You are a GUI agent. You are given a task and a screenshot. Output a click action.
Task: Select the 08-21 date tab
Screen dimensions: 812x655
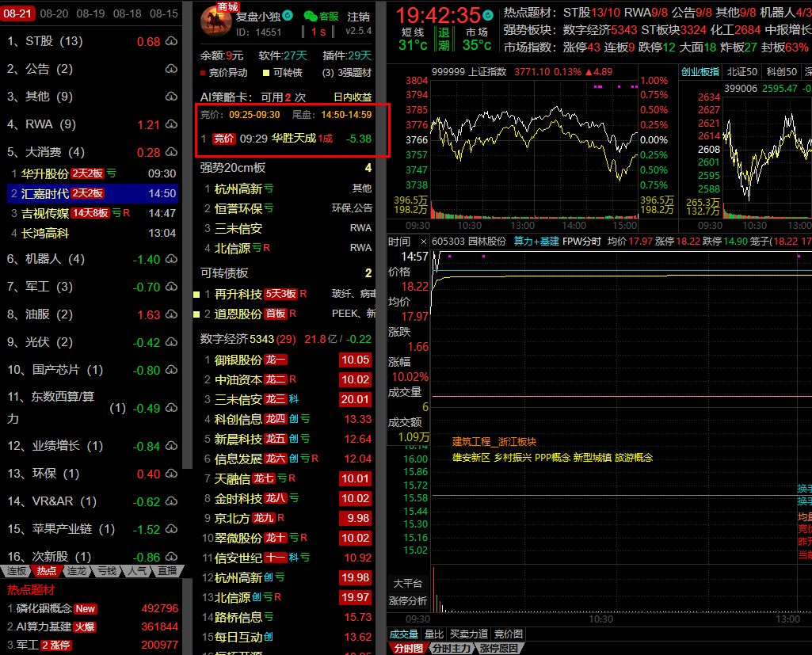[17, 13]
